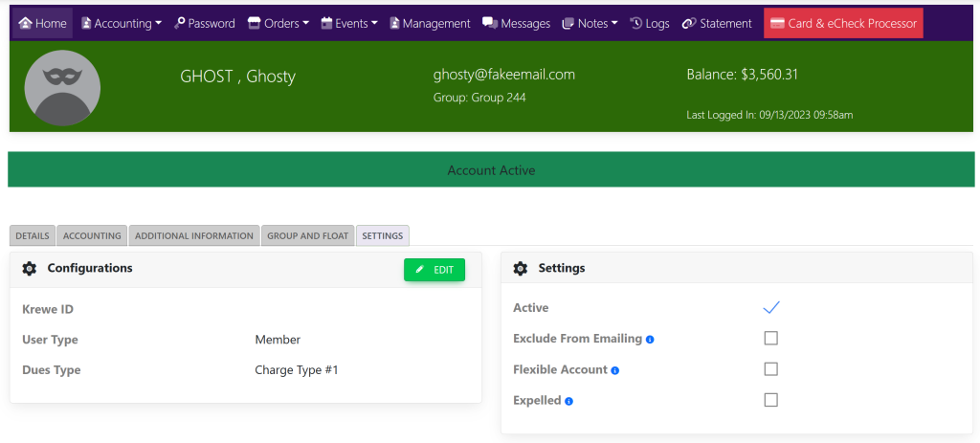Screen dimensions: 980x443
Task: Open Messages via chat bubble icon
Action: pyautogui.click(x=489, y=23)
